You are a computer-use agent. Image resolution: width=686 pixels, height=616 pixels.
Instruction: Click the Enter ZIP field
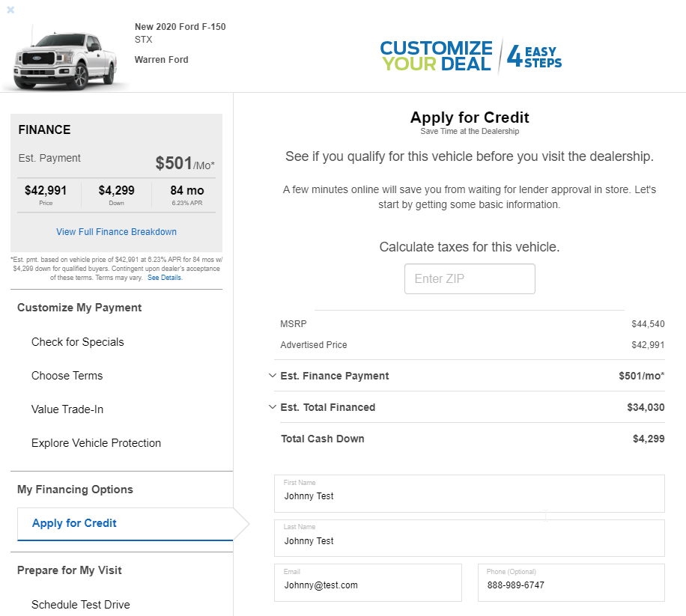(x=470, y=279)
